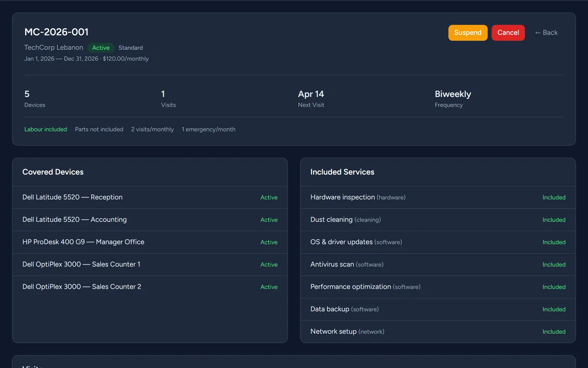Select the Performance optimization service row
Viewport: 588px width, 368px height.
[438, 287]
